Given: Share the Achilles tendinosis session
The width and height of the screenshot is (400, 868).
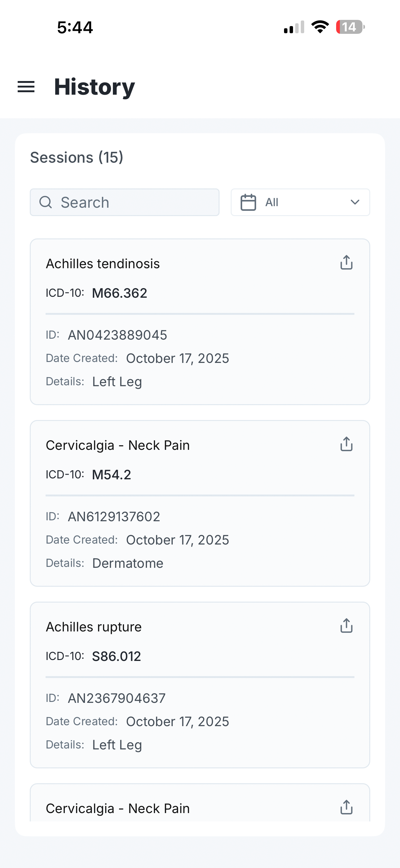Looking at the screenshot, I should 346,263.
